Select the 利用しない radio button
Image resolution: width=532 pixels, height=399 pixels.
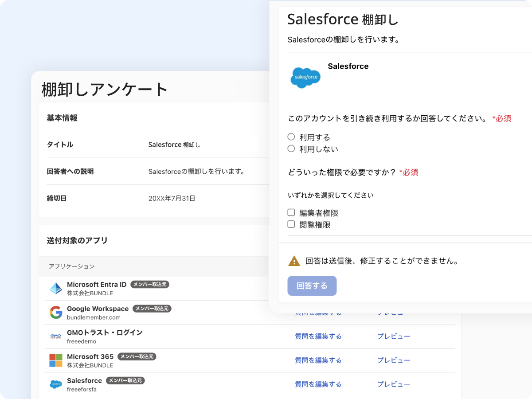291,149
